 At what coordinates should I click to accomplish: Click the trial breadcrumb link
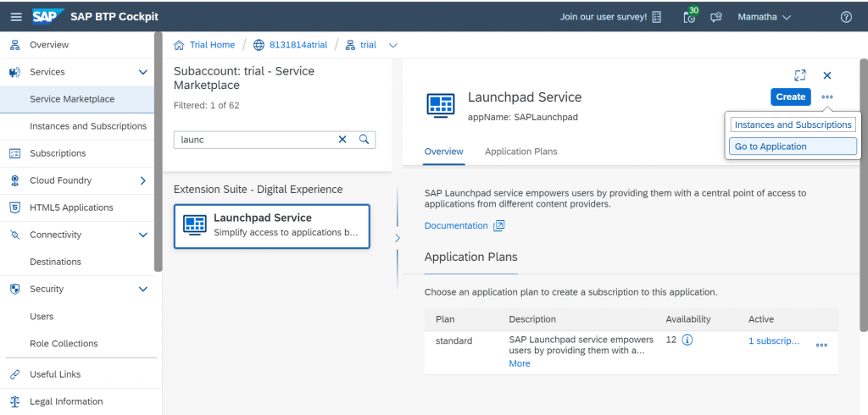368,45
